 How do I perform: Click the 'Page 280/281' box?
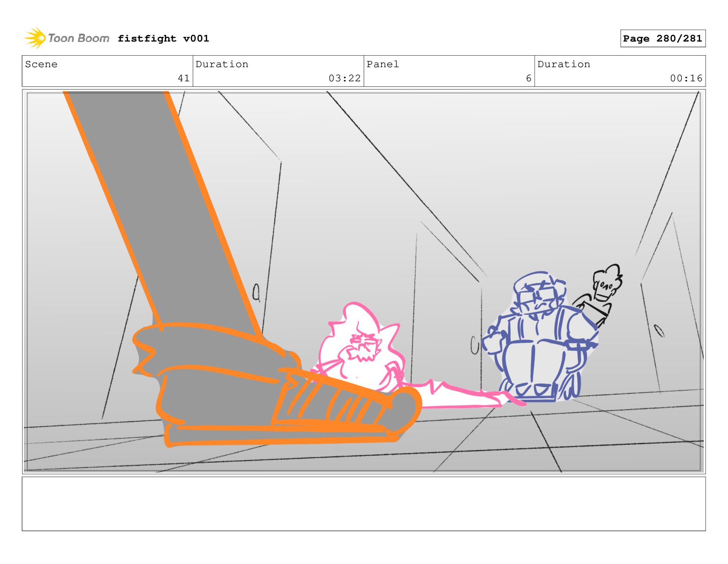click(663, 38)
